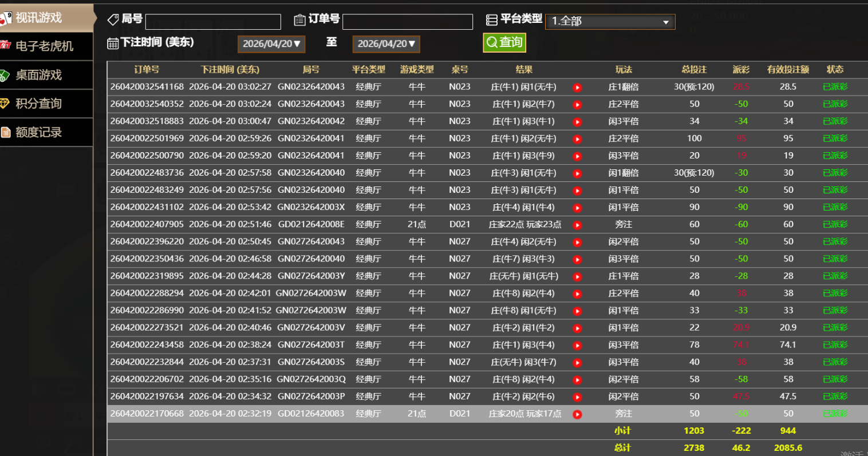The height and width of the screenshot is (456, 868).
Task: Switch to 视讯游戏 menu
Action: click(38, 18)
